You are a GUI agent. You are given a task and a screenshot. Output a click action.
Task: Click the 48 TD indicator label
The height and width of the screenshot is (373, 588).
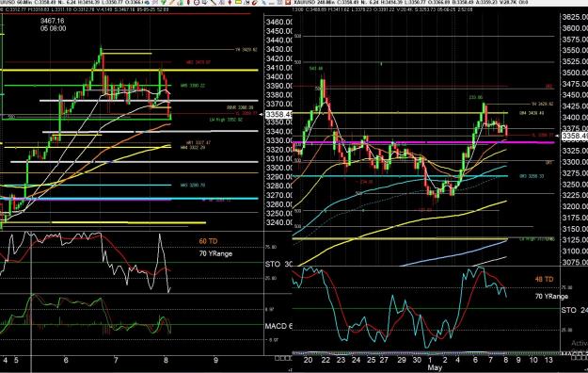pyautogui.click(x=544, y=280)
